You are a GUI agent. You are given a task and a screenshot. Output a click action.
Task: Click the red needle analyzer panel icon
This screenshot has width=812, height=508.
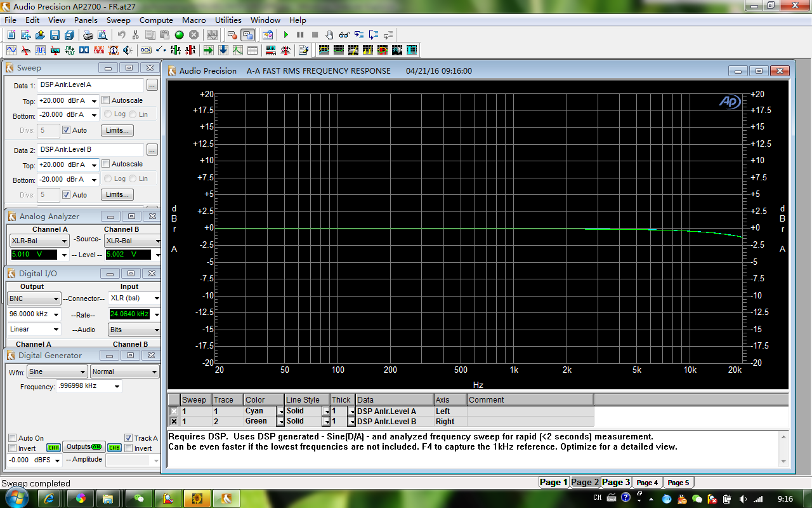point(25,50)
